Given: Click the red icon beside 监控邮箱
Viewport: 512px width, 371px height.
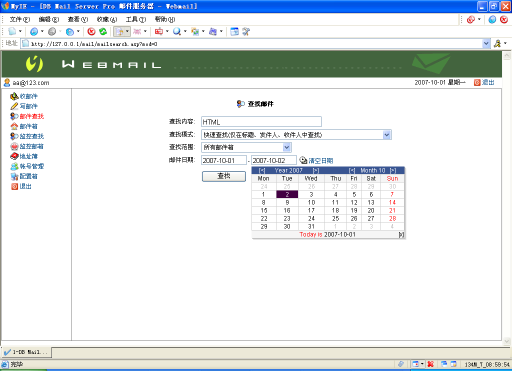Looking at the screenshot, I should point(14,146).
